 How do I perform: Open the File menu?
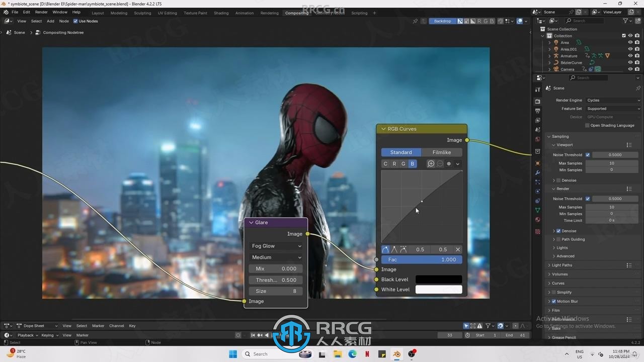[15, 12]
